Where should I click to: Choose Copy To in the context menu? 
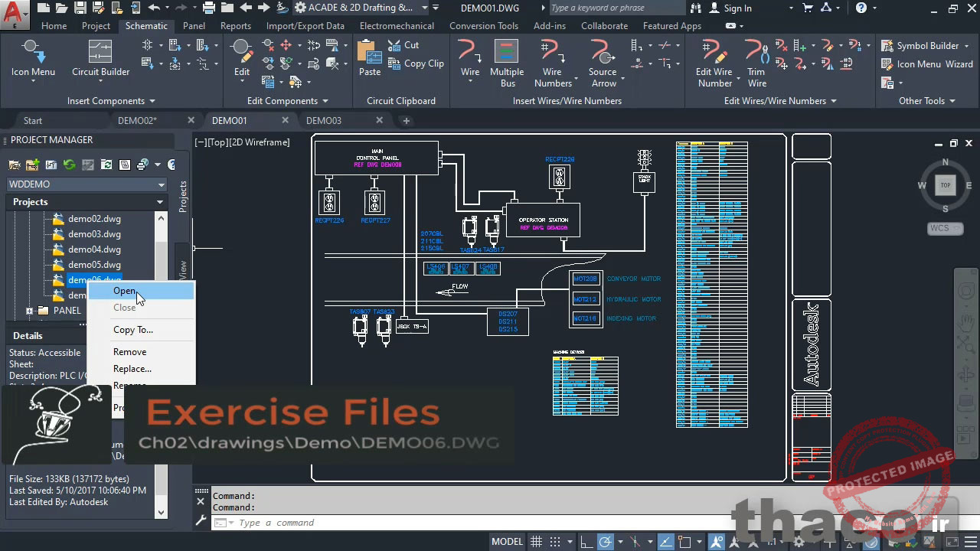132,329
